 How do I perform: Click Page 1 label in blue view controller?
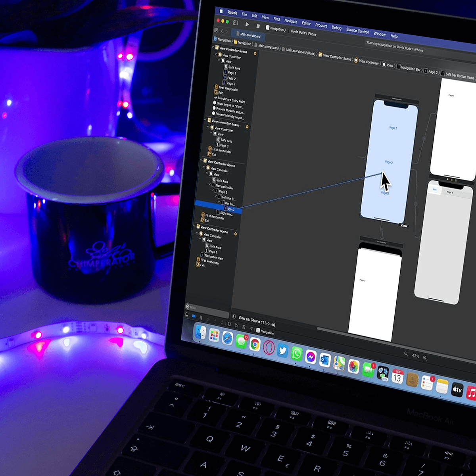click(x=393, y=128)
